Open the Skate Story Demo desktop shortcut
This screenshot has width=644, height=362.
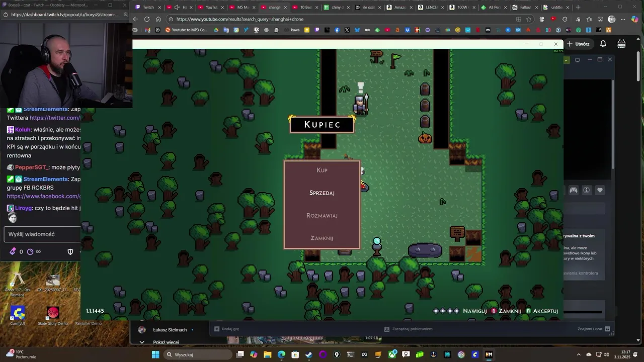click(x=52, y=316)
